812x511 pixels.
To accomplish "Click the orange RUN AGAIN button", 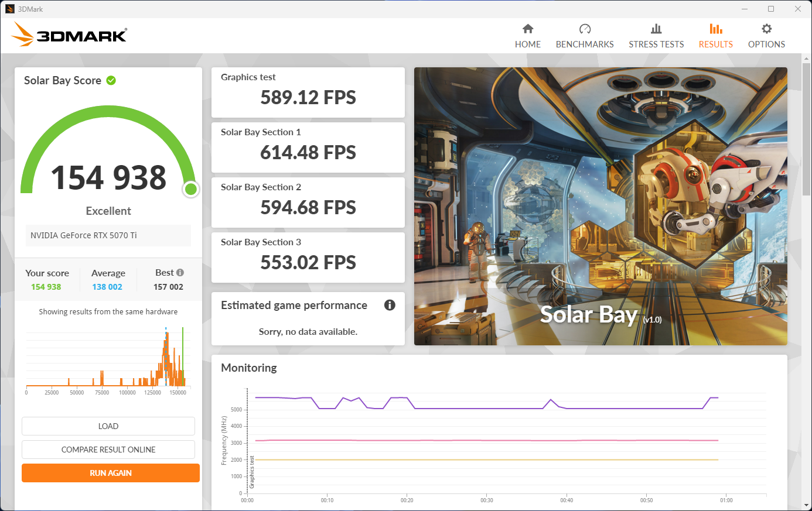I will [x=111, y=473].
